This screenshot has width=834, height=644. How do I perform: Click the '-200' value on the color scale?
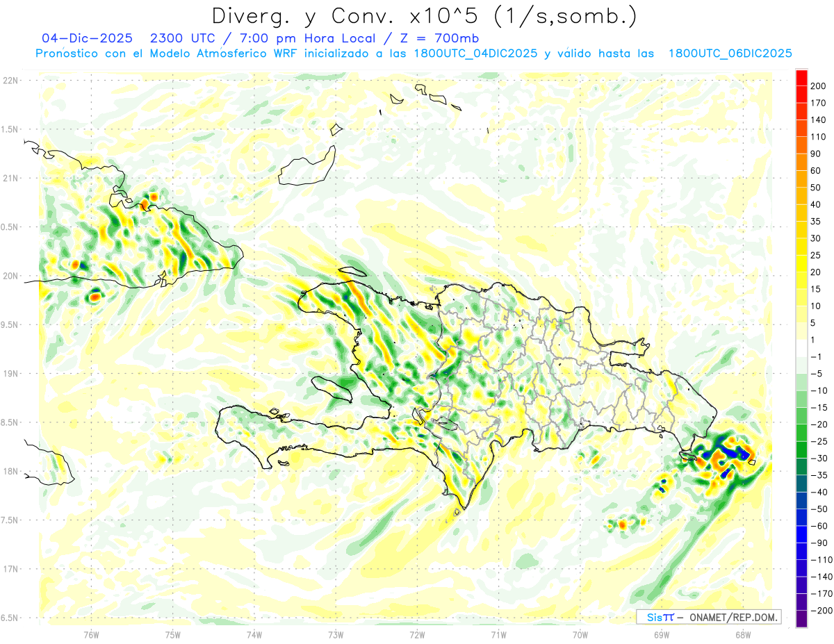point(822,611)
